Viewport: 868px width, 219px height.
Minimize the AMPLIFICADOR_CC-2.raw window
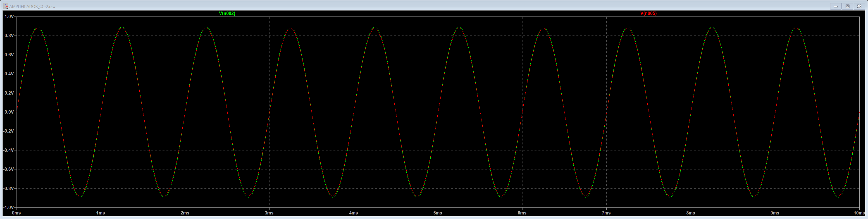pyautogui.click(x=836, y=6)
